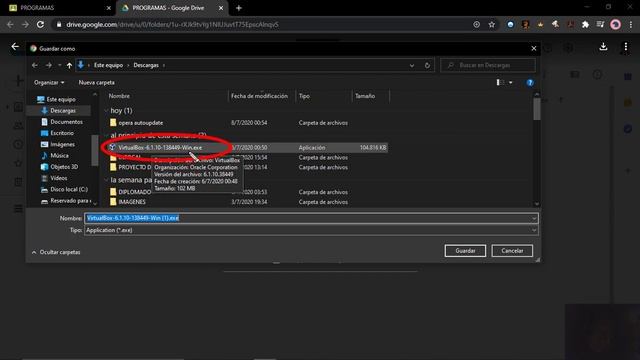Open the Chrome profile avatar
The image size is (640, 360).
pos(616,24)
